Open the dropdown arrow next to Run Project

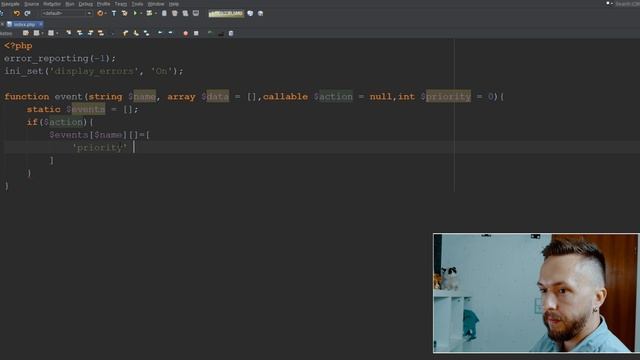[x=141, y=13]
